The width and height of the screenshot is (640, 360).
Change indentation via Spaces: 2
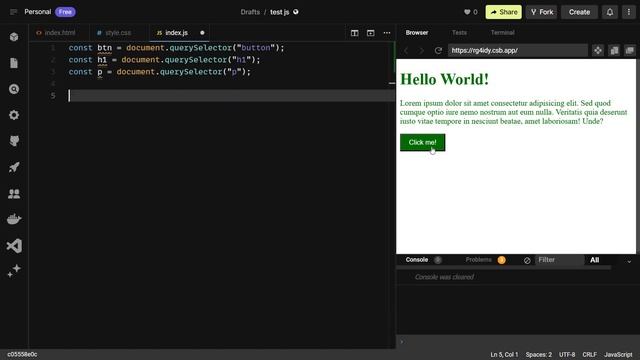pyautogui.click(x=538, y=355)
